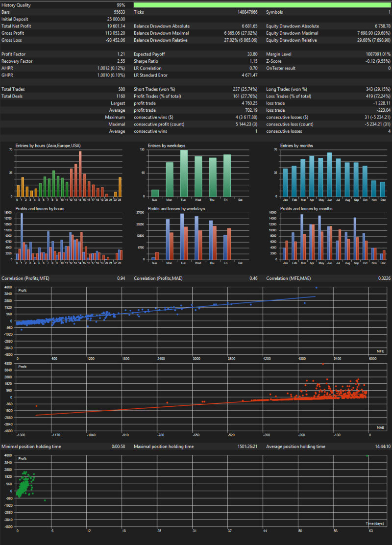Click the Long Trades (won %) value
The height and width of the screenshot is (545, 392).
coord(378,89)
